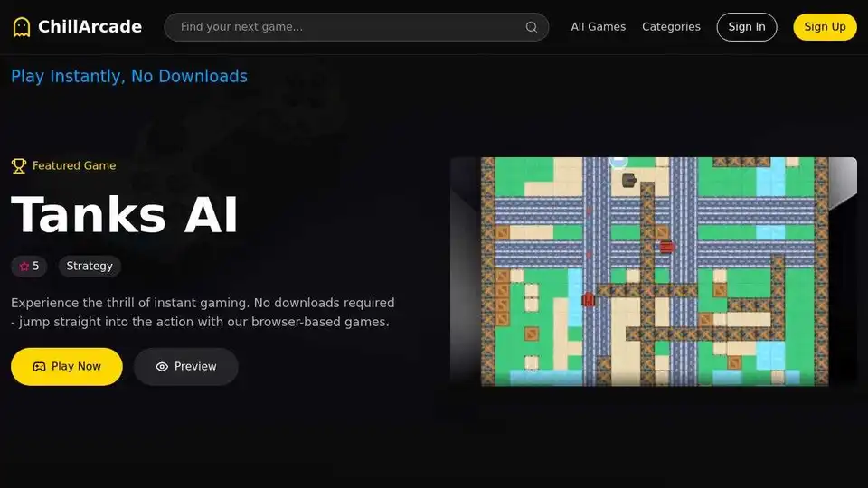Open the Tanks AI game screenshot thumbnail
868x488 pixels.
click(653, 272)
